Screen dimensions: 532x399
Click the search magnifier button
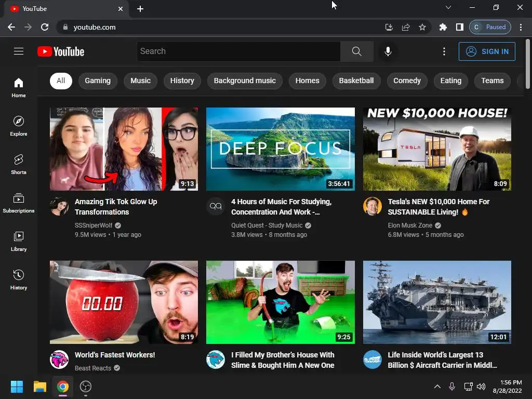[356, 51]
